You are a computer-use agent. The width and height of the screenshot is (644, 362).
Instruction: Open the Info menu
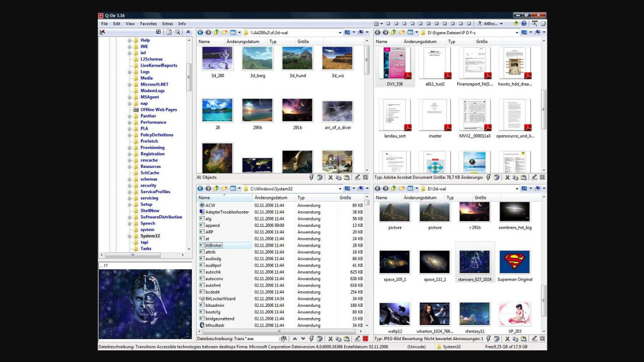pos(182,24)
